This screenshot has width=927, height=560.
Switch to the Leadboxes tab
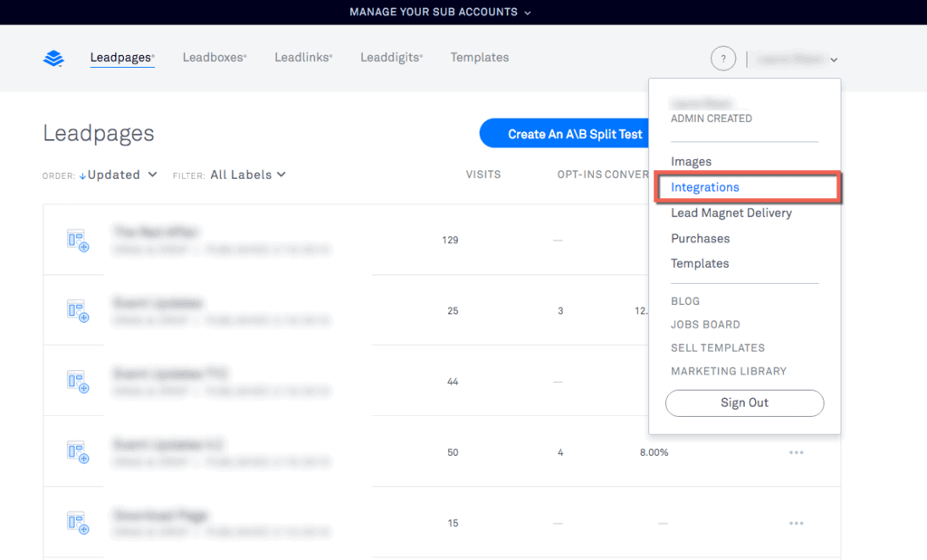coord(214,57)
